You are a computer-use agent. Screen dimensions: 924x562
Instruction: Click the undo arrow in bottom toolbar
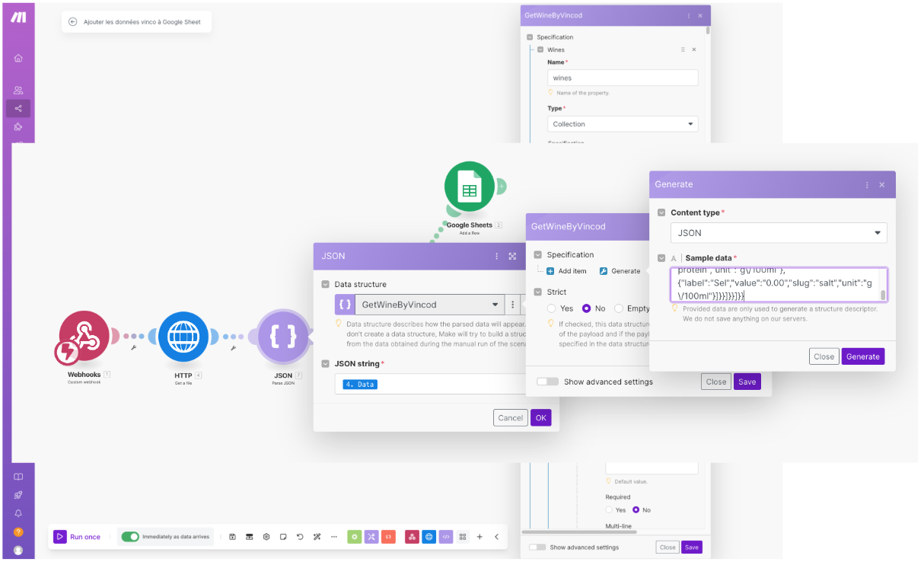coord(300,537)
